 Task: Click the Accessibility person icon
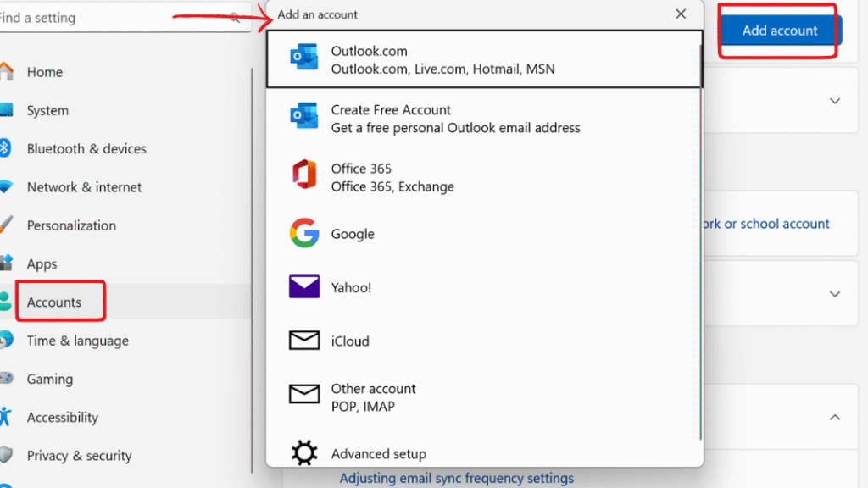point(5,416)
